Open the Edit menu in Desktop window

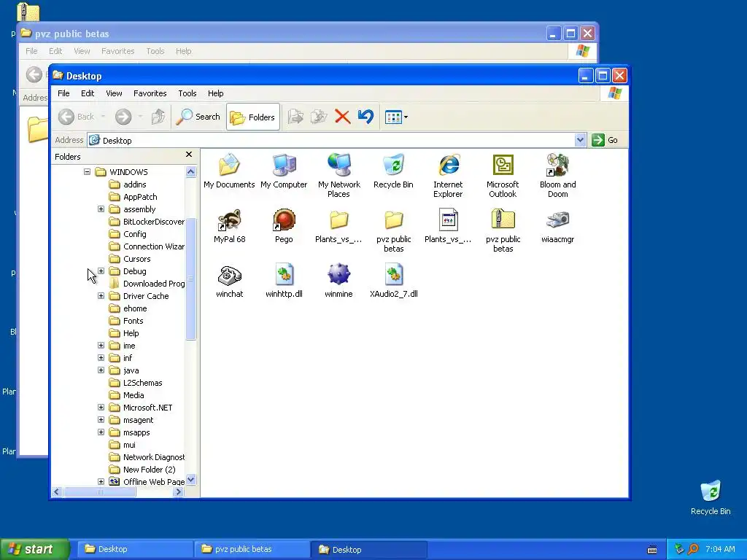coord(88,93)
